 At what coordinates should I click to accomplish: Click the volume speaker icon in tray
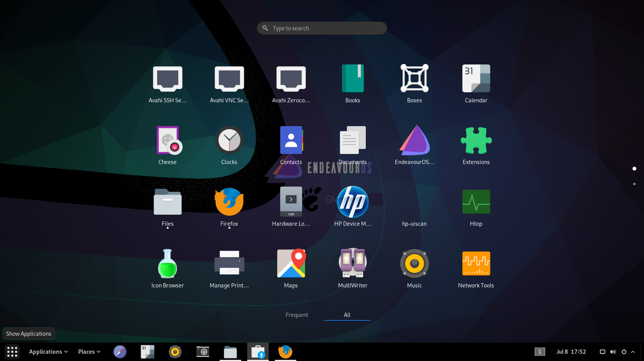tap(613, 352)
